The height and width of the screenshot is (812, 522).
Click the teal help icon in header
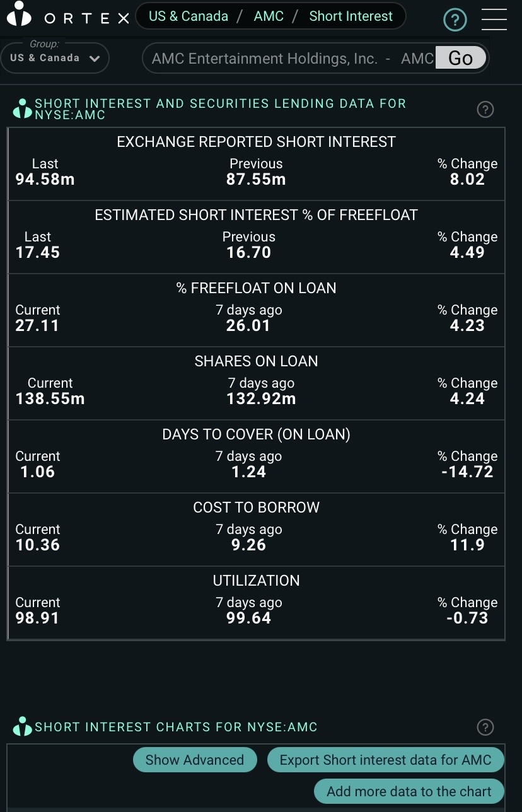455,20
